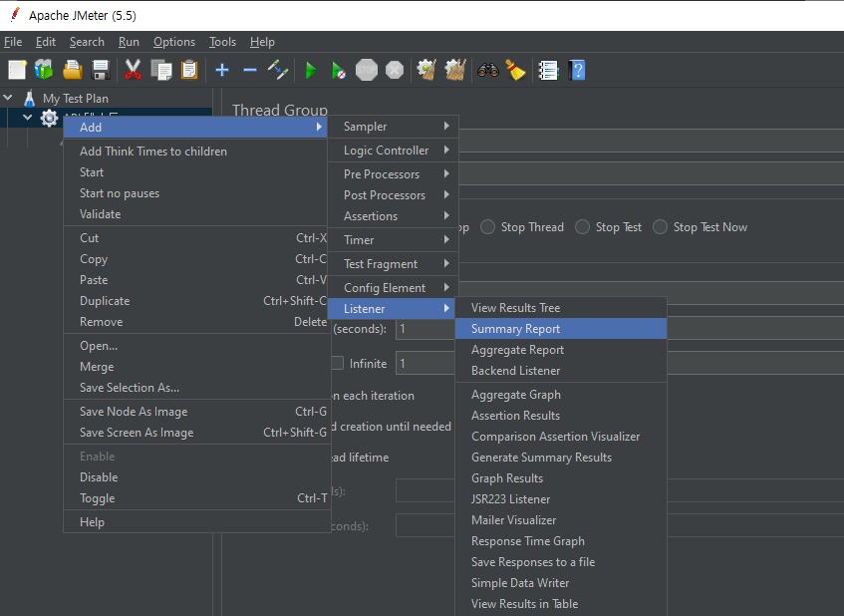Viewport: 844px width, 616px height.
Task: Click the Stop sign icon
Action: pos(367,70)
